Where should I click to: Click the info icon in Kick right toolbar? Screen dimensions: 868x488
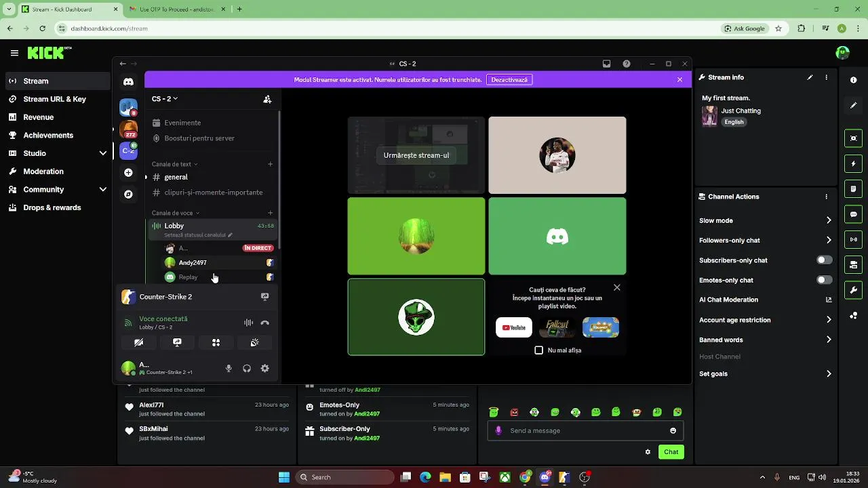[854, 80]
